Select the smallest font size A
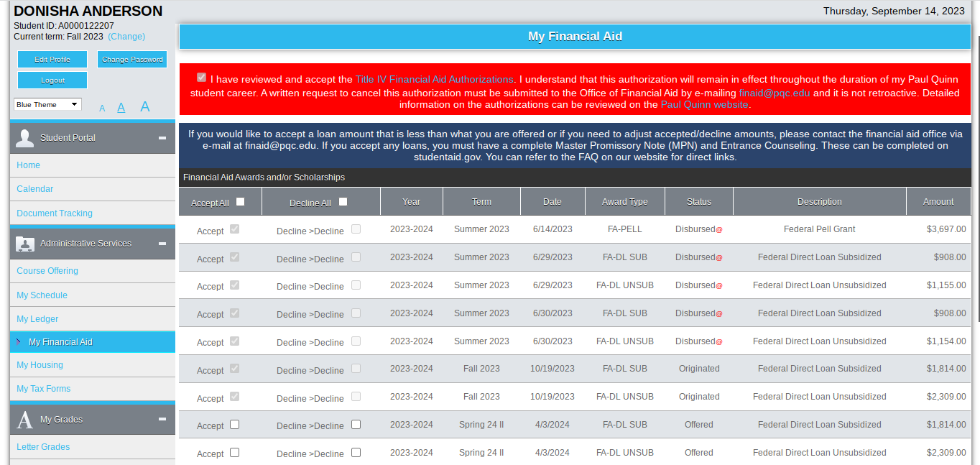Viewport: 980px width, 465px height. click(102, 109)
